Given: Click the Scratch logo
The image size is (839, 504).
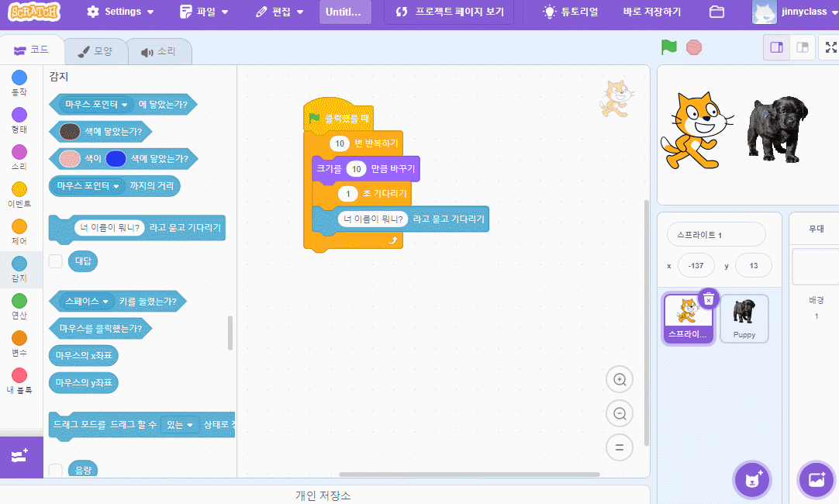Looking at the screenshot, I should pos(33,11).
